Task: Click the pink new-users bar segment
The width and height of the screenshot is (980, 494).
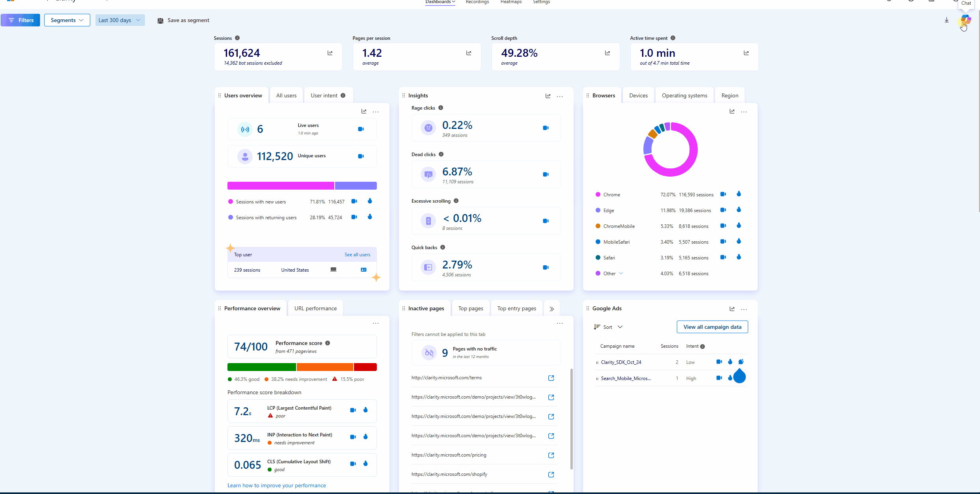Action: point(281,186)
